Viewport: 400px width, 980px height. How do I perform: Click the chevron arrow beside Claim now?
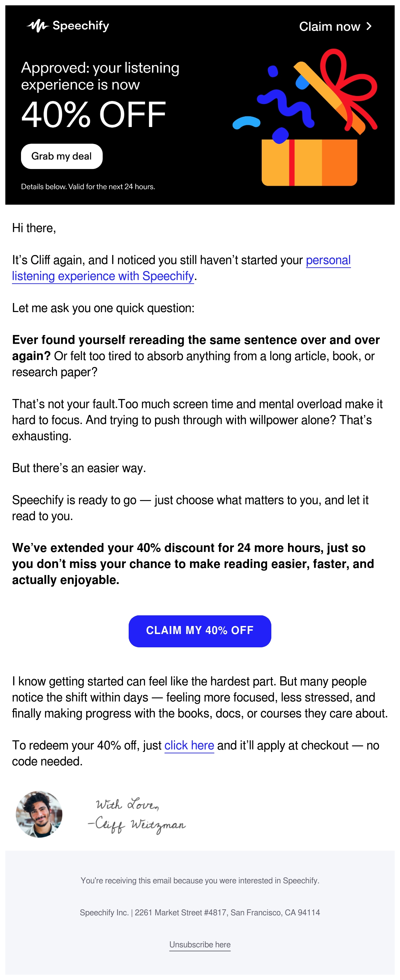(x=368, y=26)
